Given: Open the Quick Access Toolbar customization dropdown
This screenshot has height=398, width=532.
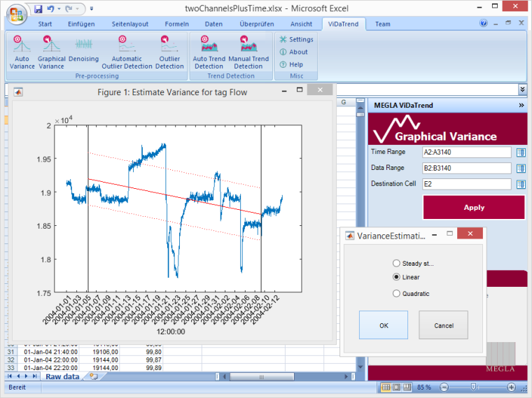Looking at the screenshot, I should coord(91,9).
